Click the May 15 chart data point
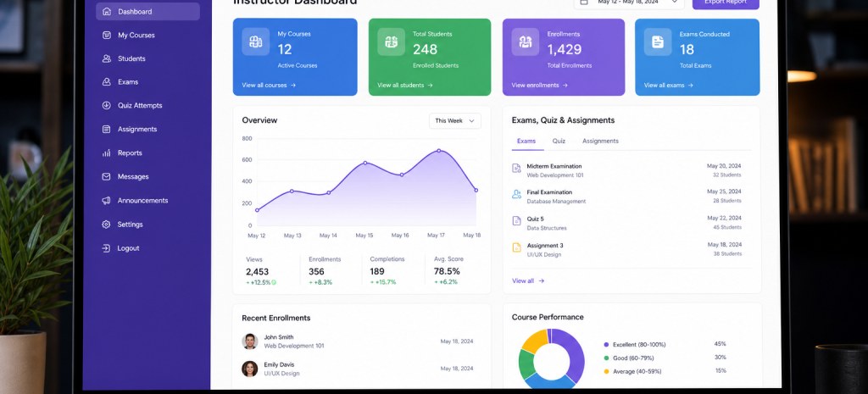The width and height of the screenshot is (868, 394). 365,163
